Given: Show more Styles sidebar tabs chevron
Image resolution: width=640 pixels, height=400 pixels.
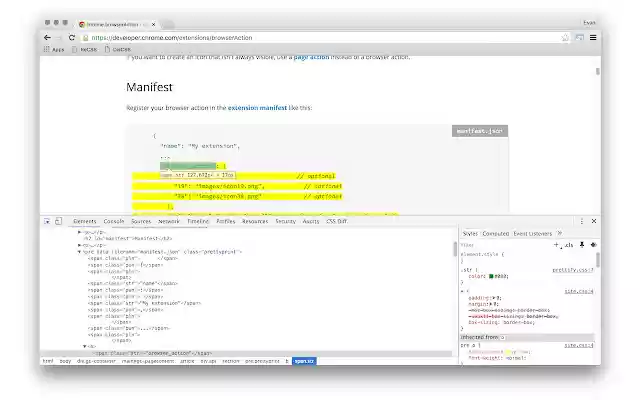Looking at the screenshot, I should point(560,233).
